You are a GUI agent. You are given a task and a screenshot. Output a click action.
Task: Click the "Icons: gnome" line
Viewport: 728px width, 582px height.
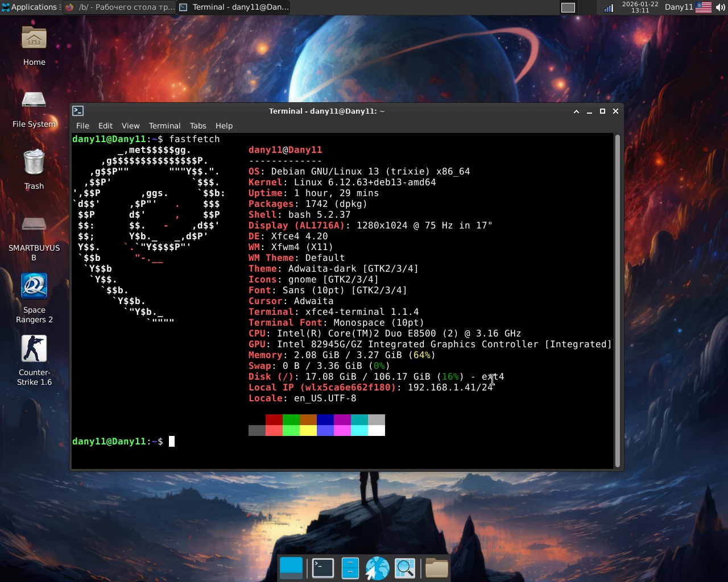point(314,280)
